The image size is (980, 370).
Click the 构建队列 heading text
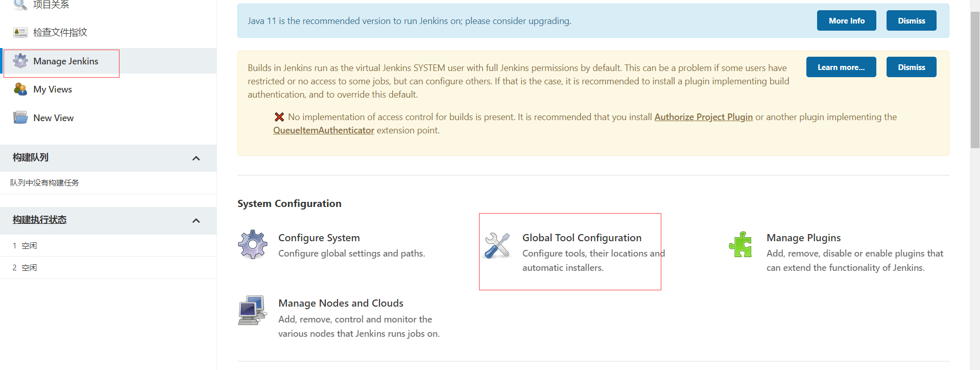(x=31, y=157)
